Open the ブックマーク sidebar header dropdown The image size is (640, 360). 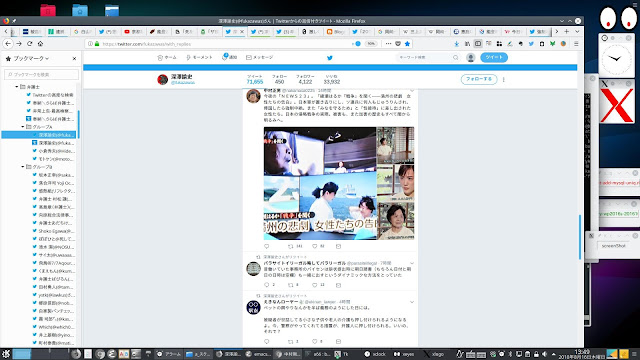[31, 59]
